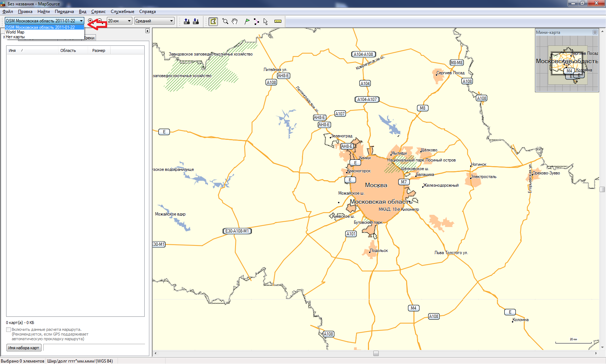The image size is (606, 364).
Task: Open the 20 км scale dropdown
Action: point(129,21)
